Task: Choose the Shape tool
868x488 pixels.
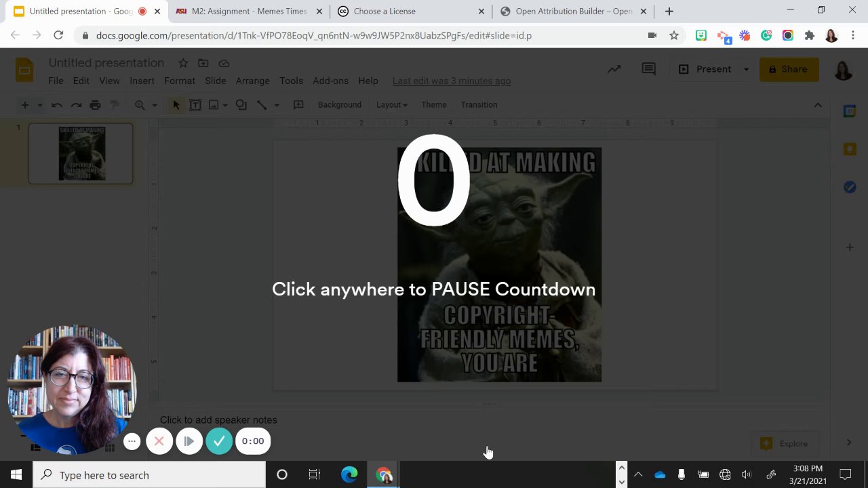Action: (x=241, y=105)
